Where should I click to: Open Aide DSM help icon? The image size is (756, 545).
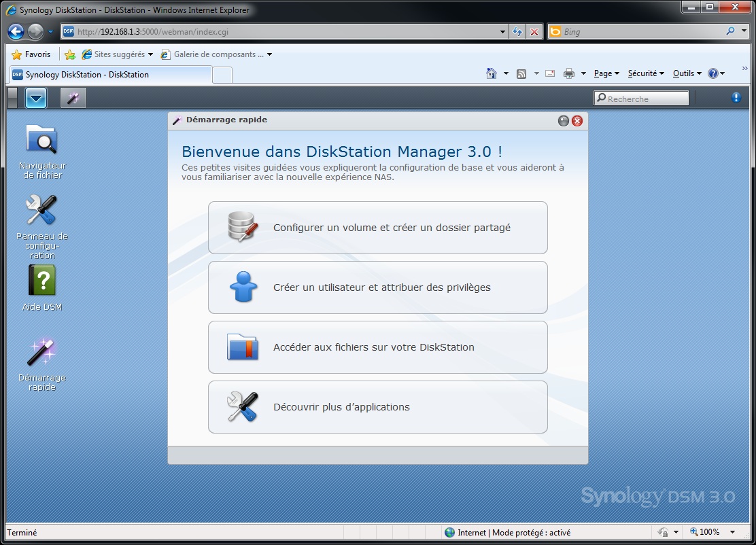(42, 287)
